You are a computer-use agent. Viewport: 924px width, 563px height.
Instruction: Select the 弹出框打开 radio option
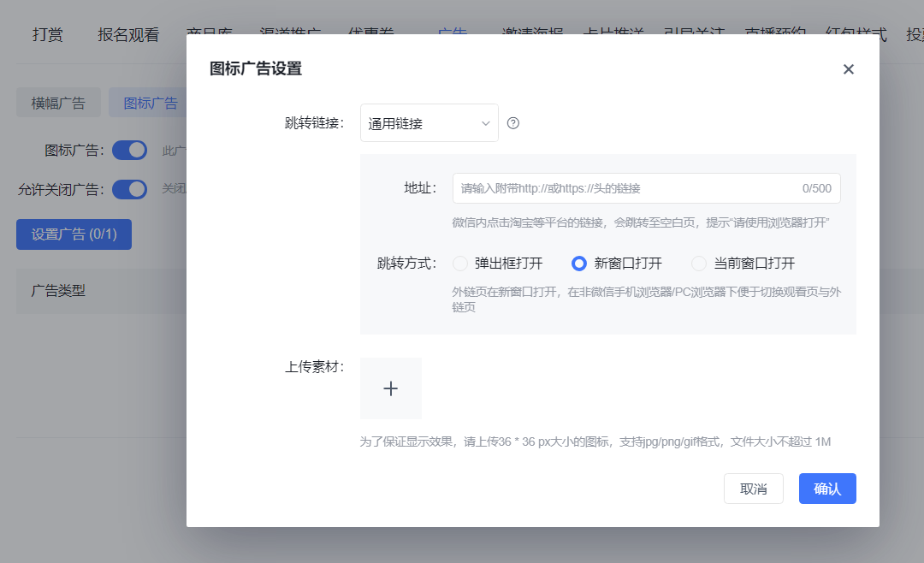coord(460,264)
